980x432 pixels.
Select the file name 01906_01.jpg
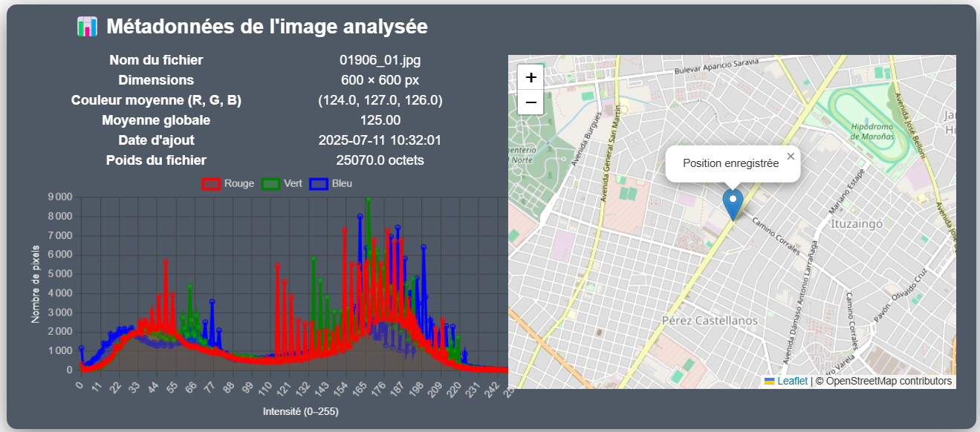(380, 60)
